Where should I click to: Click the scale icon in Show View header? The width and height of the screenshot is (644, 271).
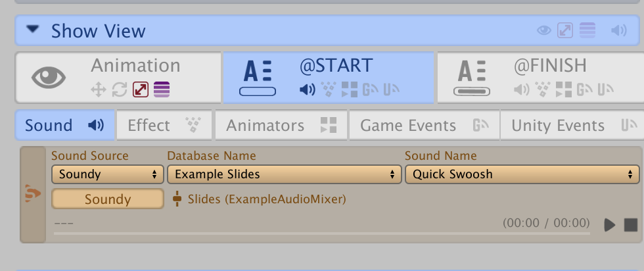[x=564, y=30]
